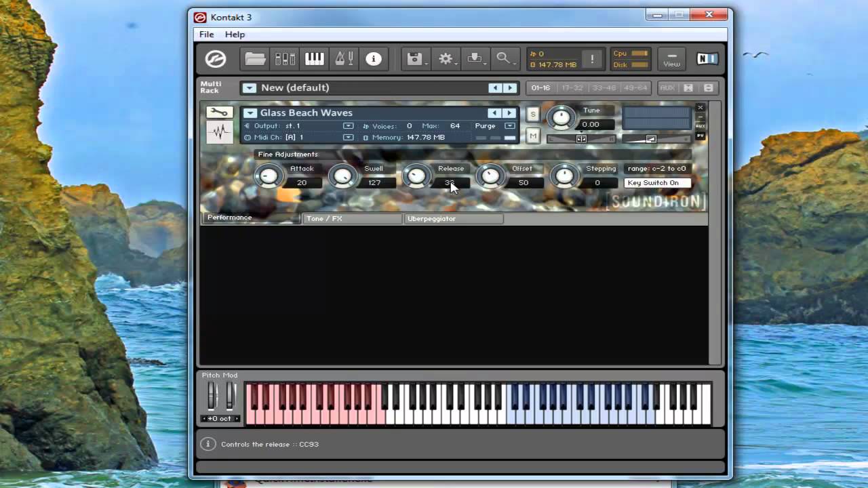This screenshot has width=868, height=488.
Task: Click the +0 oct transpose control
Action: click(219, 418)
